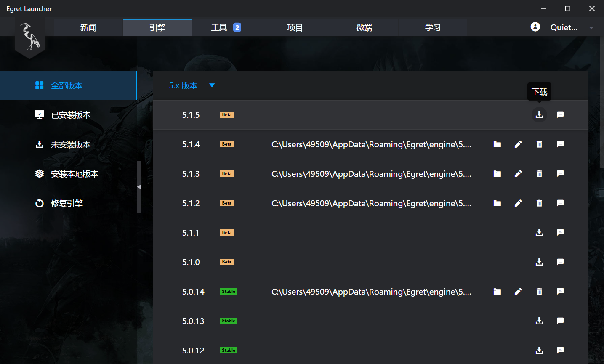This screenshot has height=364, width=604.
Task: Click the Egret logo emblem
Action: tap(30, 37)
